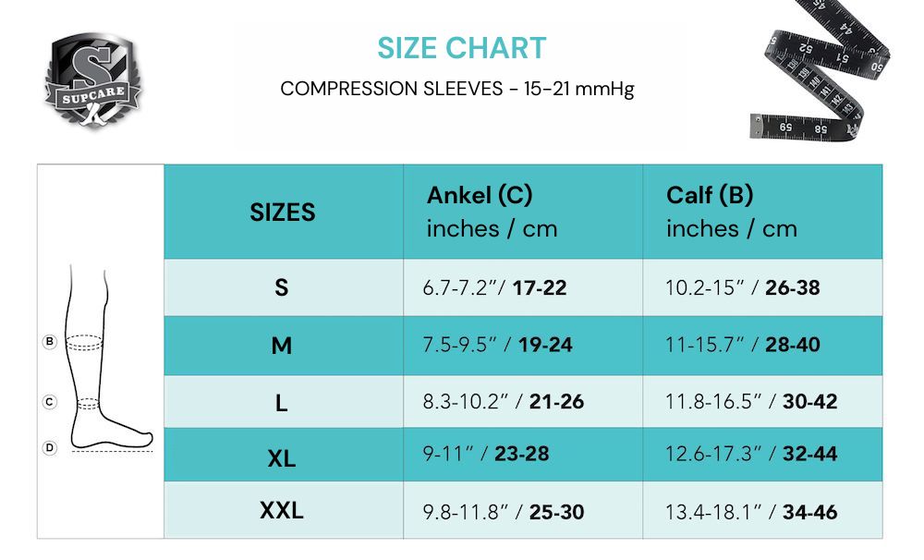This screenshot has width=924, height=560.
Task: Choose the L size row label
Action: point(282,403)
